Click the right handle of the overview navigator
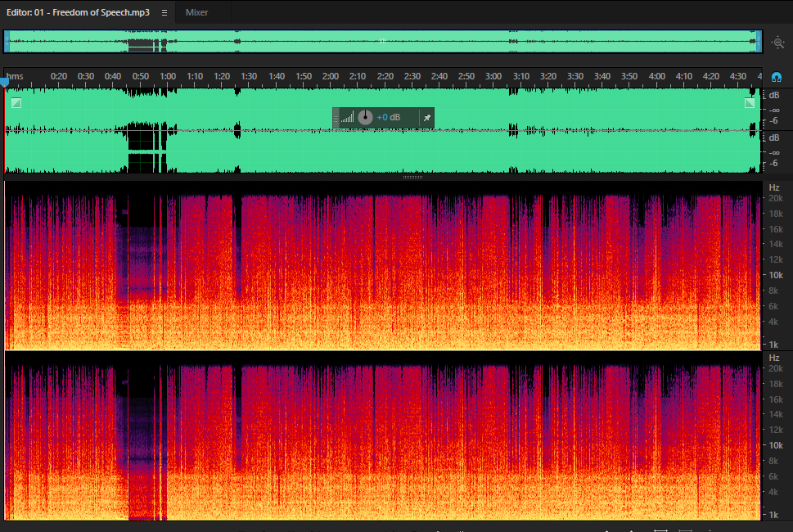Image resolution: width=793 pixels, height=532 pixels. coord(759,42)
